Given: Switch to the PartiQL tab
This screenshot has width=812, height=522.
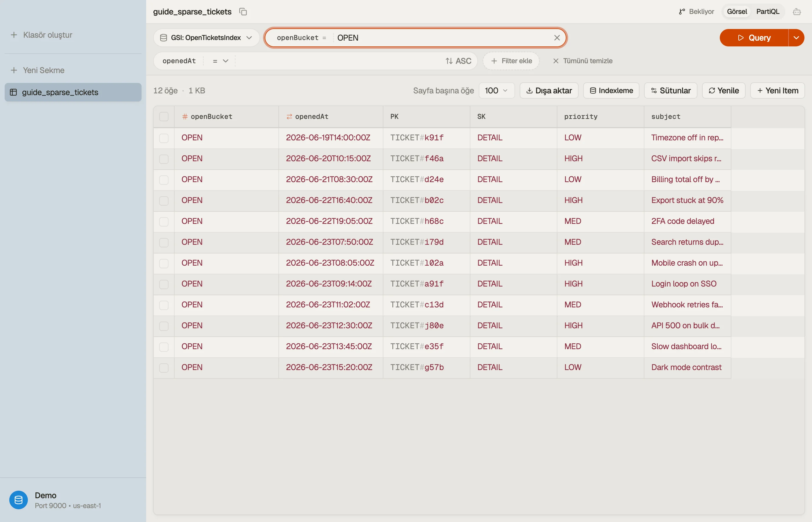Looking at the screenshot, I should click(x=768, y=12).
